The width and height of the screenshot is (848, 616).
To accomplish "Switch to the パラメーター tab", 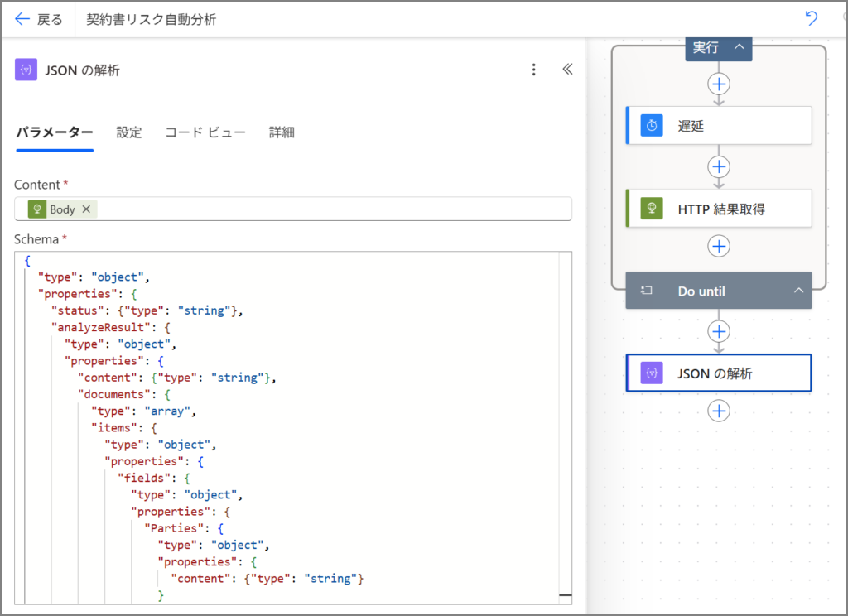I will (55, 132).
